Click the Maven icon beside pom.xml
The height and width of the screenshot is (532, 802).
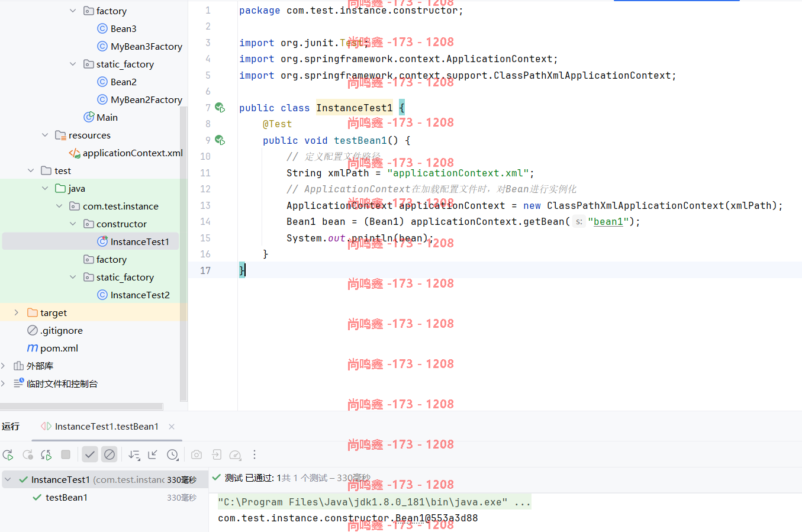[x=33, y=348]
